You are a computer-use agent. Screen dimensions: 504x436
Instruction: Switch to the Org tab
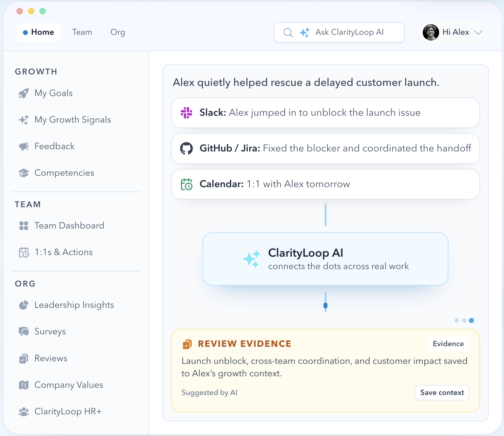point(118,32)
